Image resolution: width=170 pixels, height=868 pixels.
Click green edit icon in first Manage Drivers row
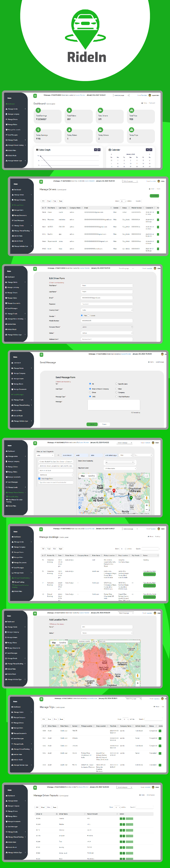(x=158, y=213)
